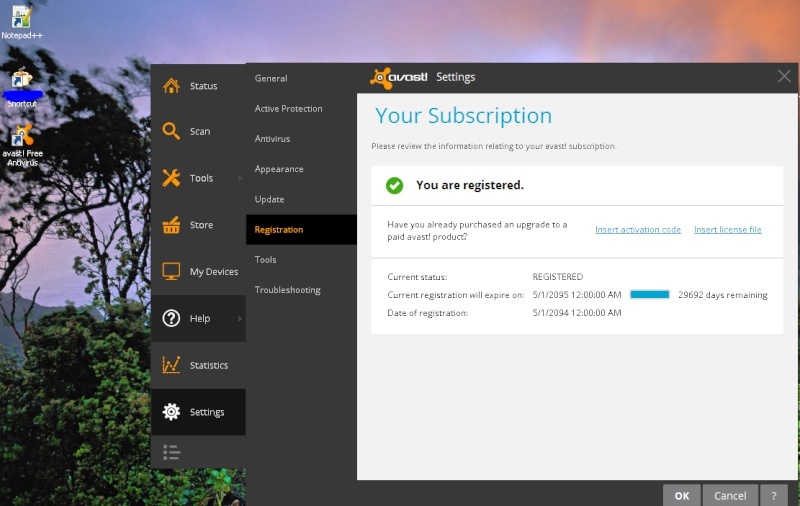The width and height of the screenshot is (800, 506).
Task: Click the Cancel button
Action: (730, 495)
